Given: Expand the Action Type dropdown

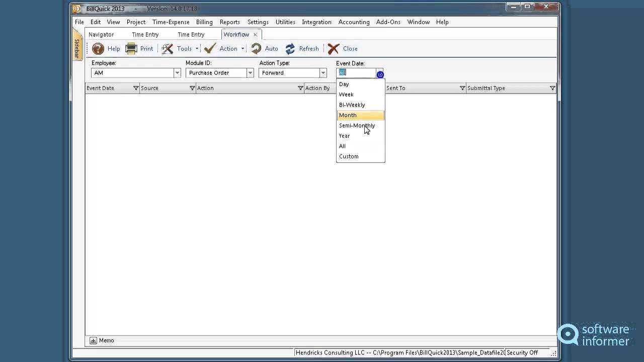Looking at the screenshot, I should point(323,73).
